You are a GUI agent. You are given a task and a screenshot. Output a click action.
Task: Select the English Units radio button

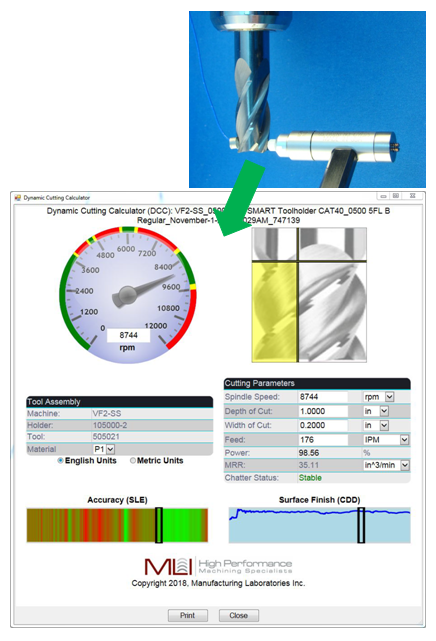[60, 461]
